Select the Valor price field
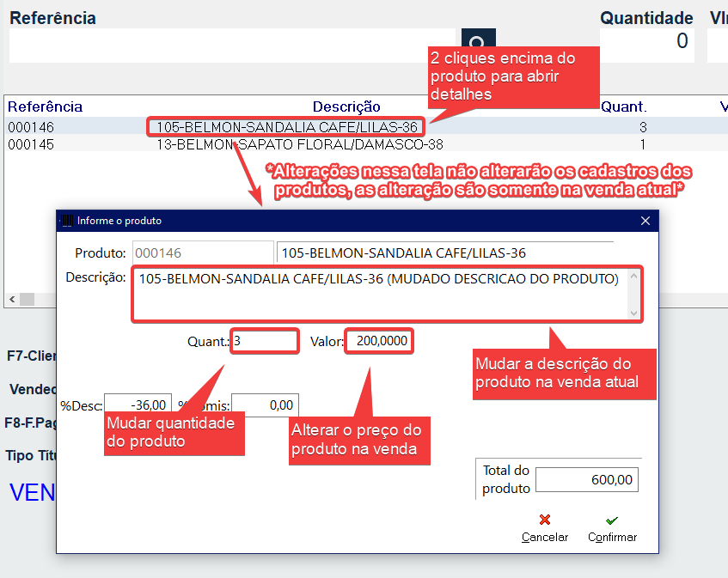728x578 pixels. point(379,342)
